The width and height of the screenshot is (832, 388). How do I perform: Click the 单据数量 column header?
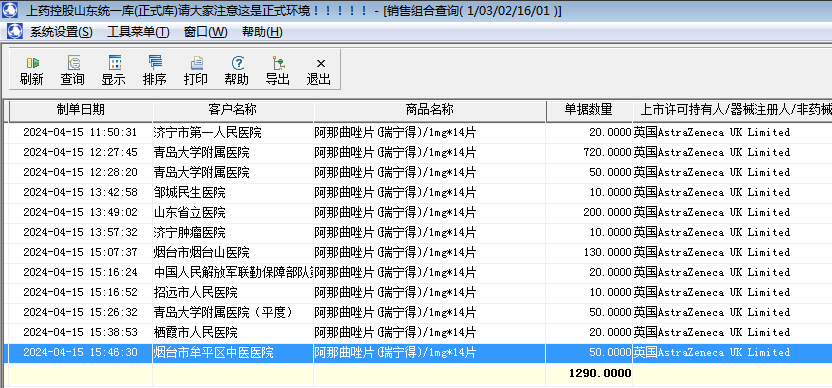[589, 110]
